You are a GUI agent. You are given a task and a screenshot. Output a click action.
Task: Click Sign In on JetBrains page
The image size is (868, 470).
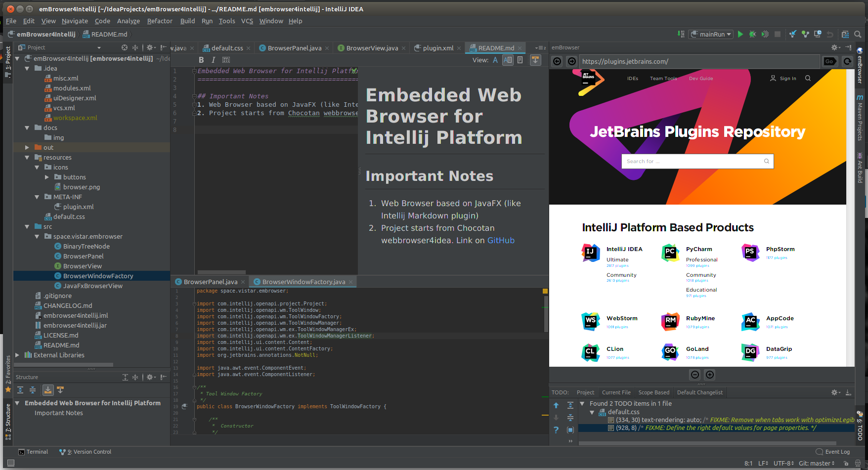click(788, 79)
